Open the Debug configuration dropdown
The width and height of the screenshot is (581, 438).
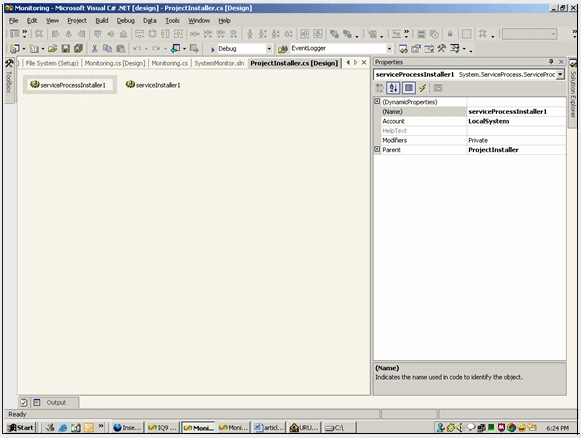269,49
